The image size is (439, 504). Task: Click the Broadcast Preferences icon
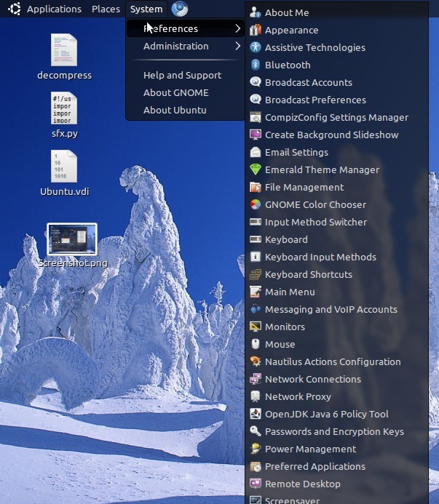tap(256, 100)
